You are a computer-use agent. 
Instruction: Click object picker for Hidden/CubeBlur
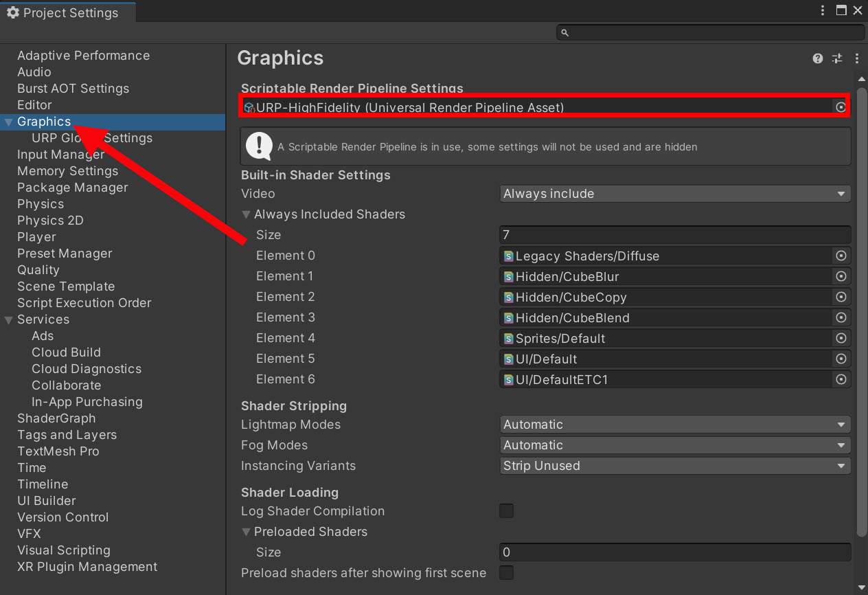[x=841, y=276]
